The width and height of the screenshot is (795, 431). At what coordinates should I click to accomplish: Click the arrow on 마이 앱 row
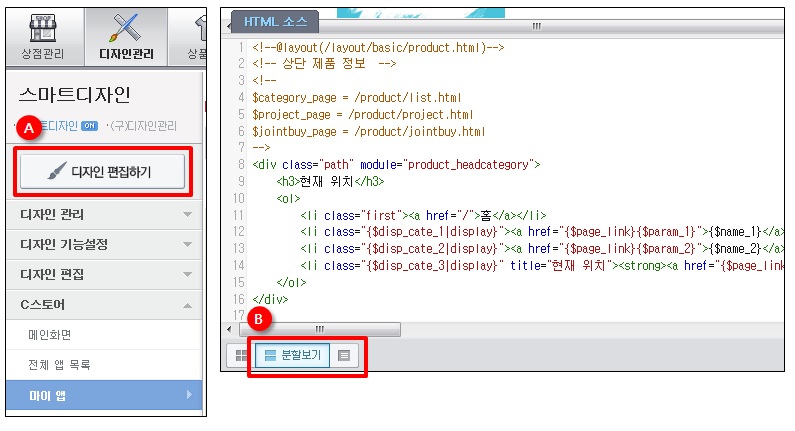pyautogui.click(x=189, y=394)
